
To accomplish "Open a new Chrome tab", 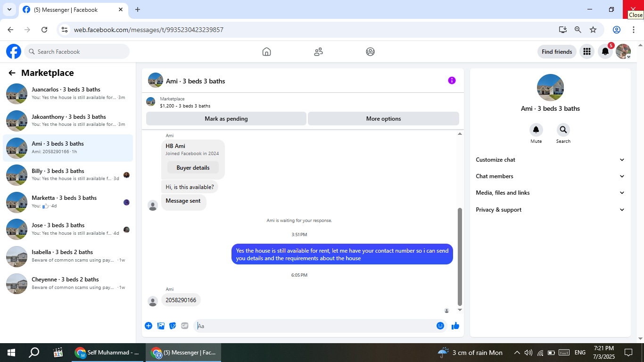I will click(138, 9).
